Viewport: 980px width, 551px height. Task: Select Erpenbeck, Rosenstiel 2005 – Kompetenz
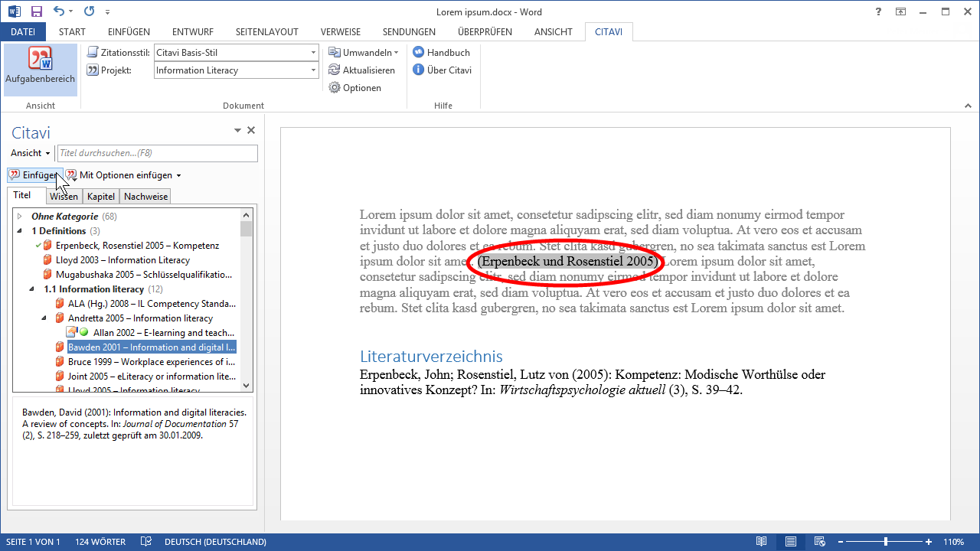point(137,246)
